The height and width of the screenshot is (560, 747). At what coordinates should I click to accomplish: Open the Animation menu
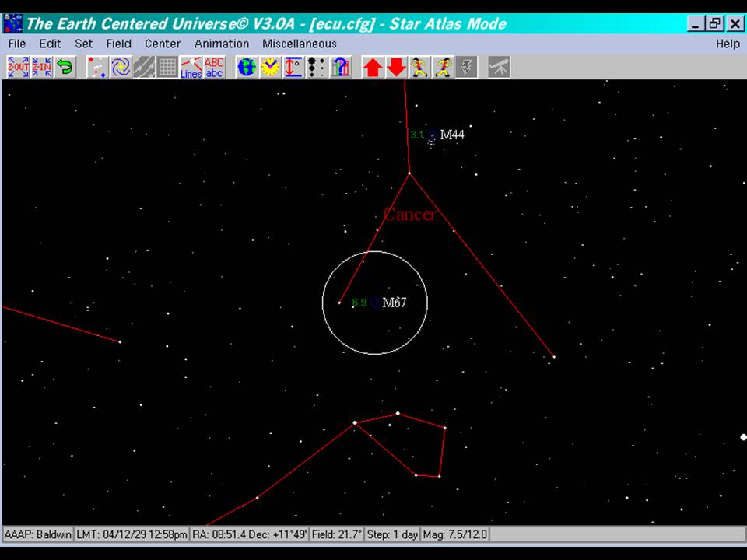(222, 44)
